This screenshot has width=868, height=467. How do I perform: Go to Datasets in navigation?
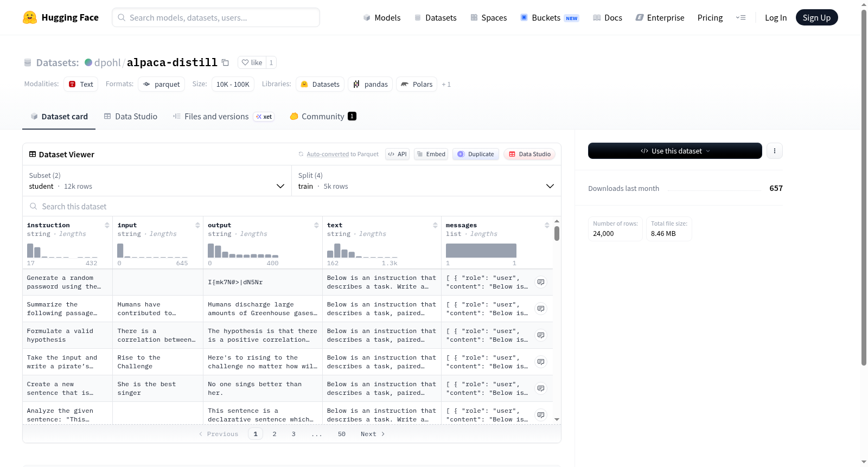pyautogui.click(x=436, y=18)
